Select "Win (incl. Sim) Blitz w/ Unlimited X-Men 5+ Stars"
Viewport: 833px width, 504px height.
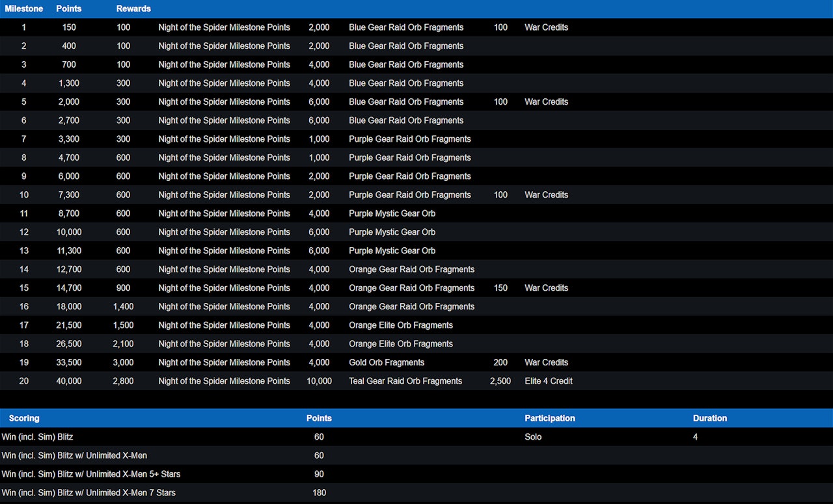[x=91, y=474]
